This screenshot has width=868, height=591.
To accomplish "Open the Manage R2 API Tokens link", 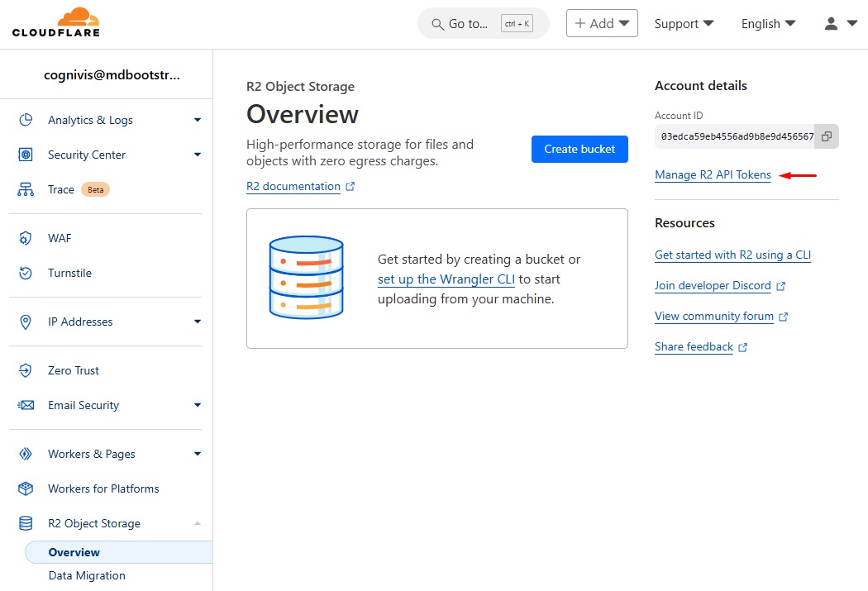I will pos(713,174).
